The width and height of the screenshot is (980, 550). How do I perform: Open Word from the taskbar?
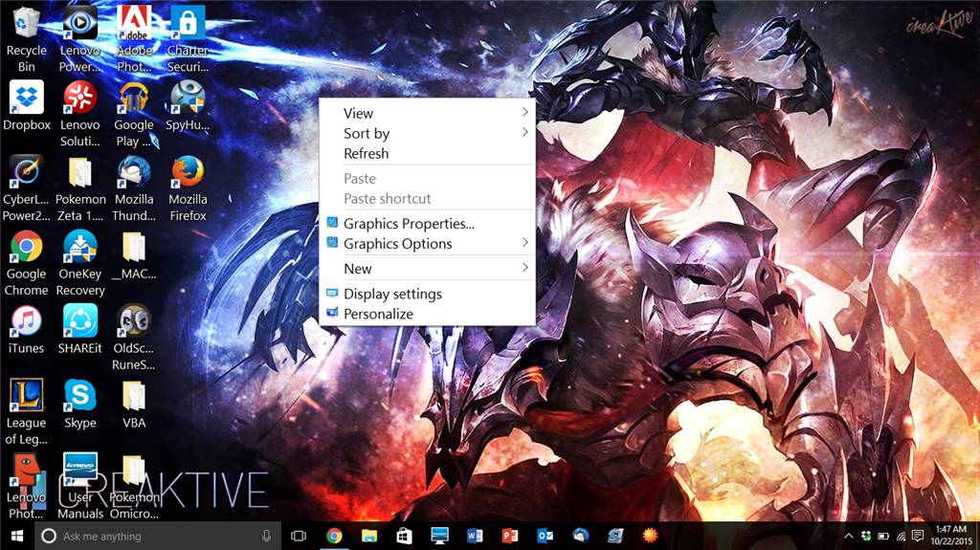coord(475,536)
